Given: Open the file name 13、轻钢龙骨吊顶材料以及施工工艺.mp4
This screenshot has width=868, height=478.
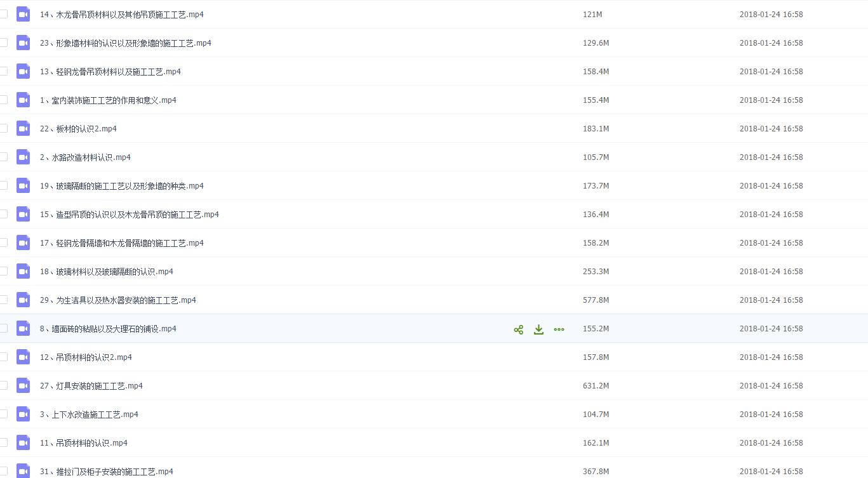Looking at the screenshot, I should pyautogui.click(x=110, y=71).
